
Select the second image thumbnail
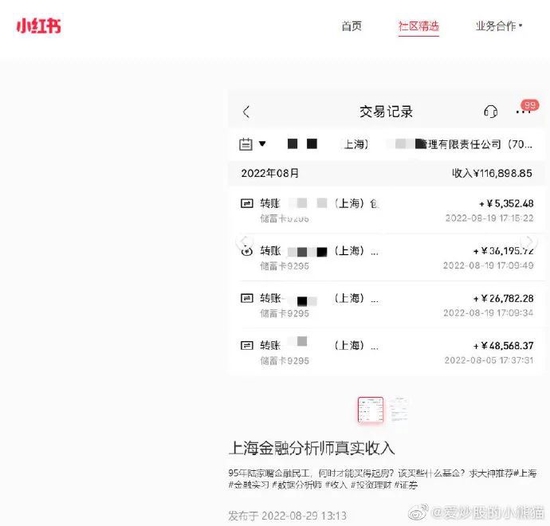(x=398, y=410)
